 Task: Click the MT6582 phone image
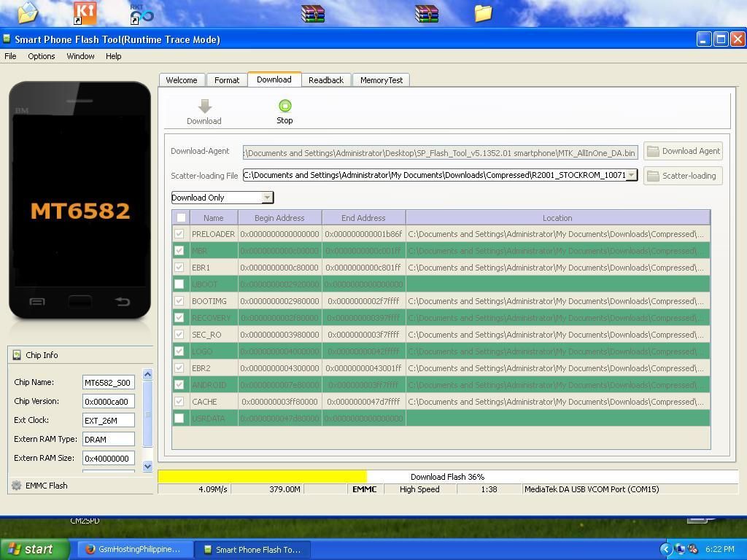coord(80,200)
